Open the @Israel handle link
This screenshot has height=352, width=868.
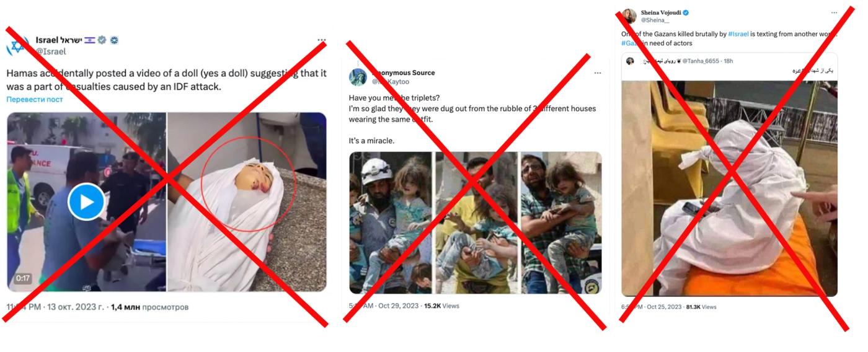tap(50, 51)
